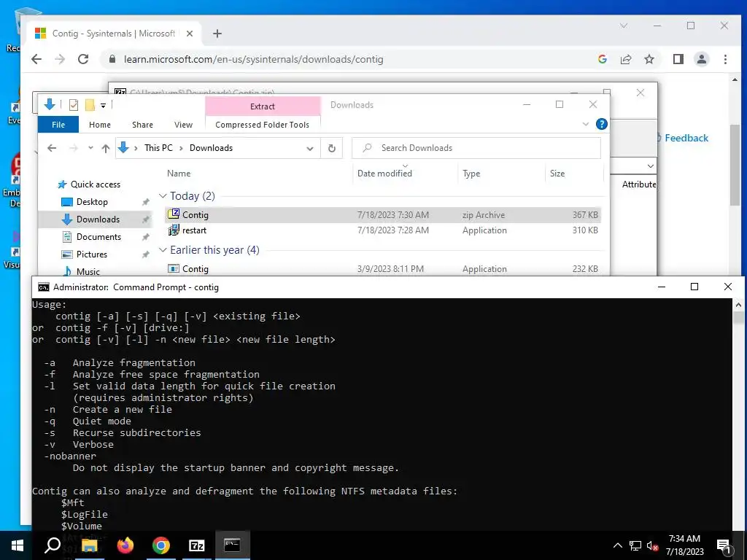Screen dimensions: 747x560
Task: Show hidden system tray icons
Action: click(x=617, y=545)
